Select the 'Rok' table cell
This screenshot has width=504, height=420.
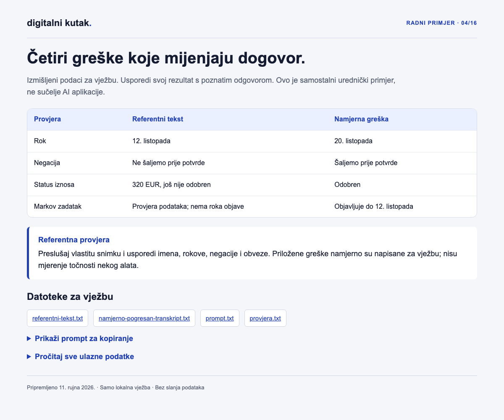pyautogui.click(x=76, y=141)
